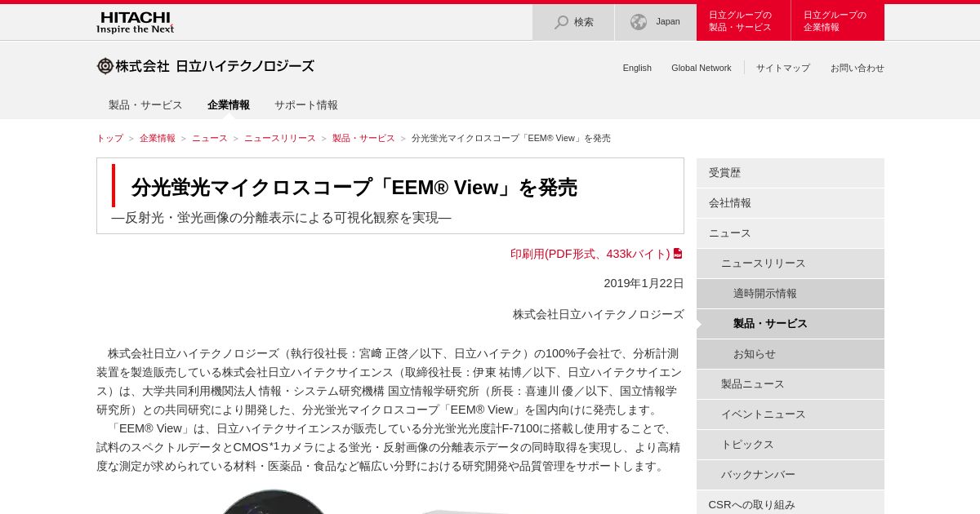Open the サイトマップ link

point(783,68)
